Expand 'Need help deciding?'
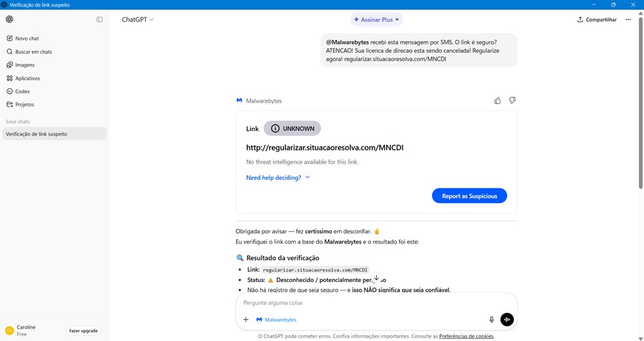 click(278, 177)
